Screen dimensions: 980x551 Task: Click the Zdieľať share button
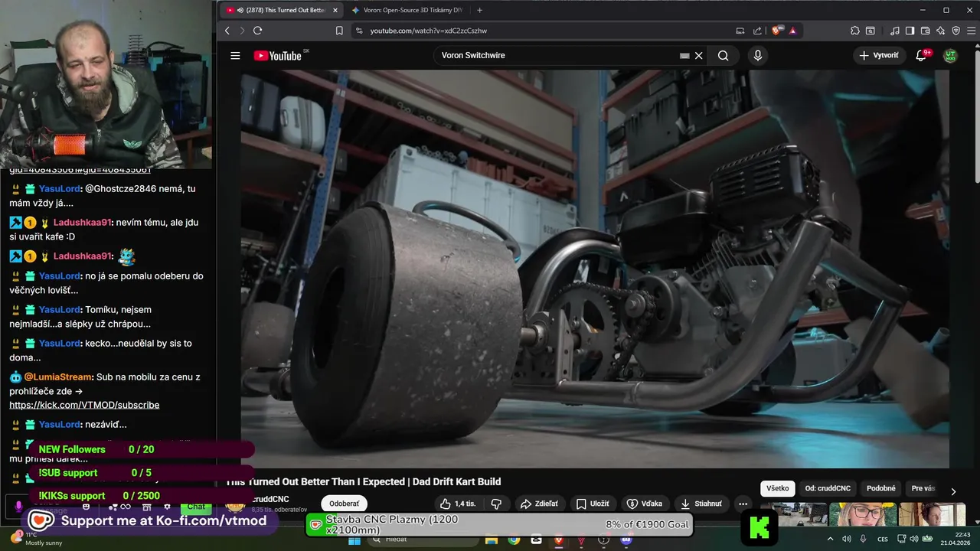[539, 504]
